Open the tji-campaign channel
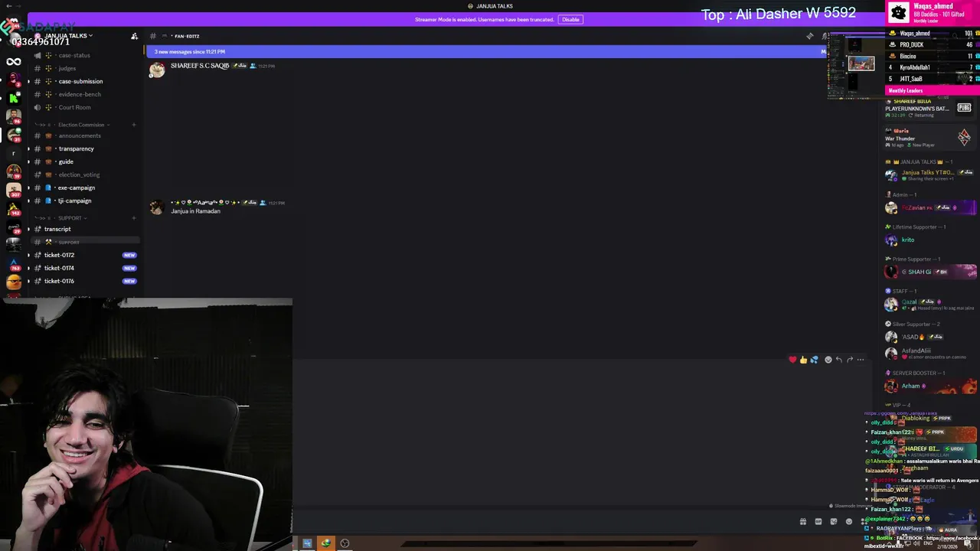Screen dimensions: 980x551 pyautogui.click(x=74, y=201)
